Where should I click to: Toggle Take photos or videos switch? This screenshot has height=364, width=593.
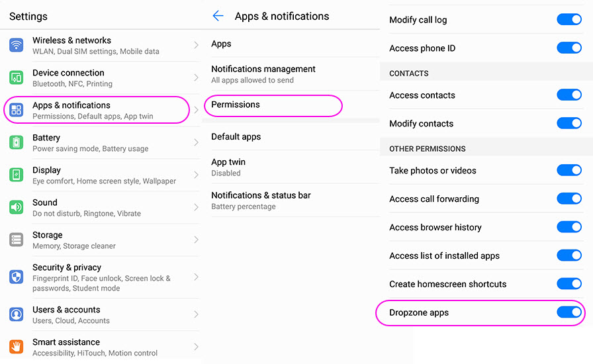tap(569, 170)
